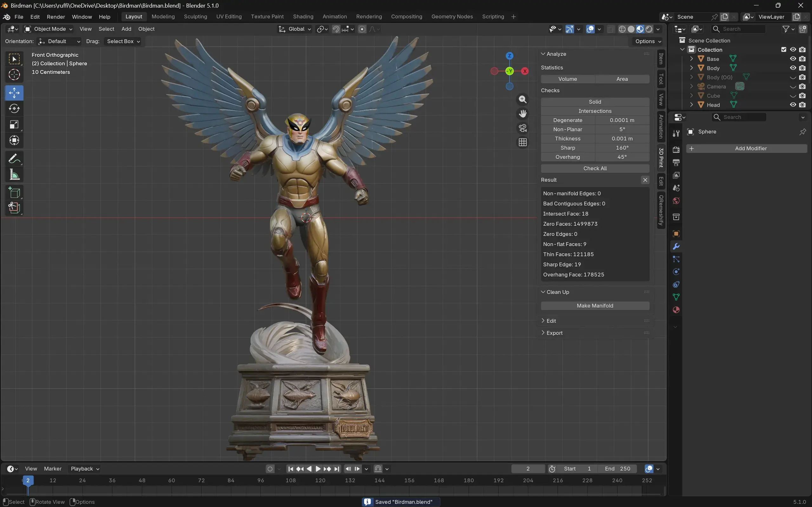The height and width of the screenshot is (507, 812).
Task: Hide the Base object in outliner
Action: (x=793, y=59)
